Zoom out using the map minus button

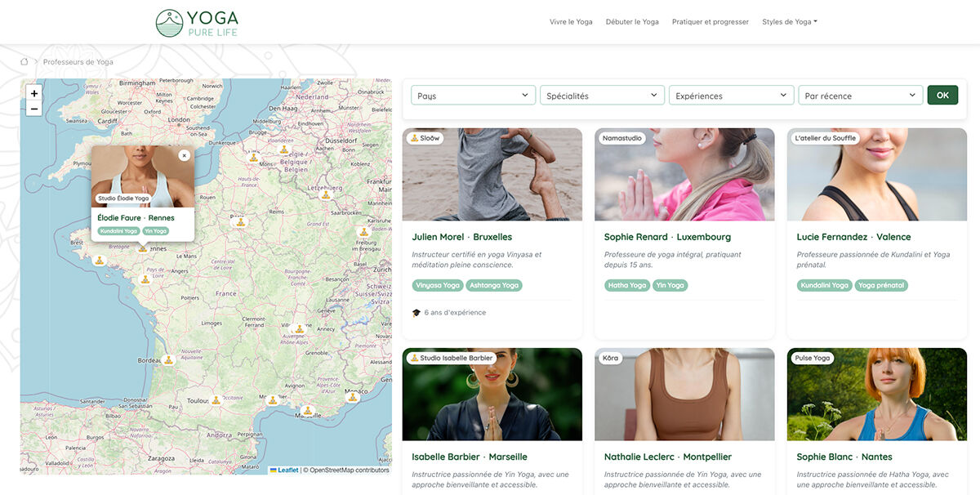[x=33, y=108]
